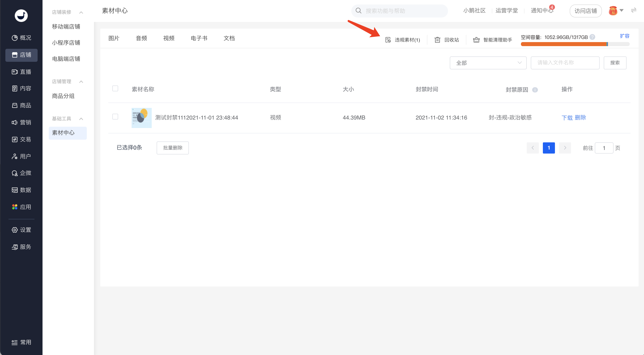Select 小程序店铺 in the submenu
The height and width of the screenshot is (355, 644).
[66, 43]
